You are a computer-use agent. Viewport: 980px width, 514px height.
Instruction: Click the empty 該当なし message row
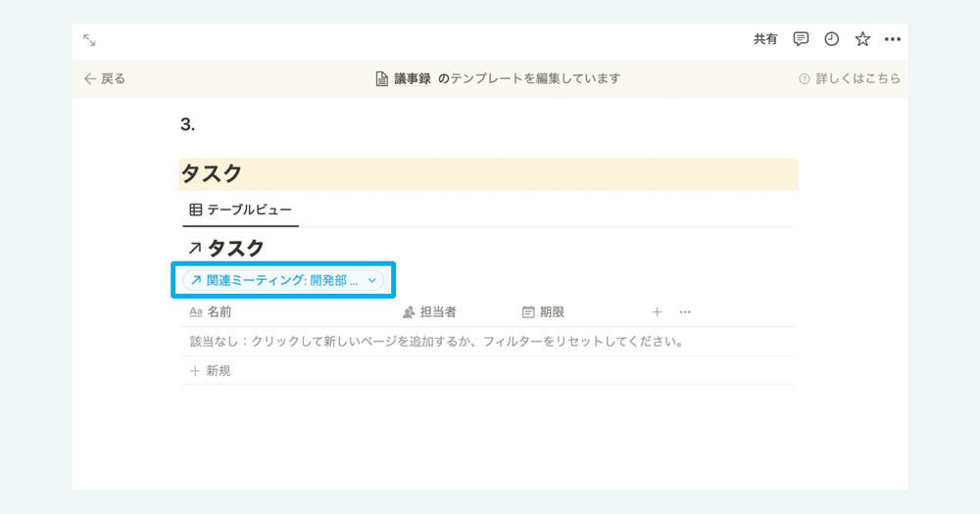pos(488,342)
